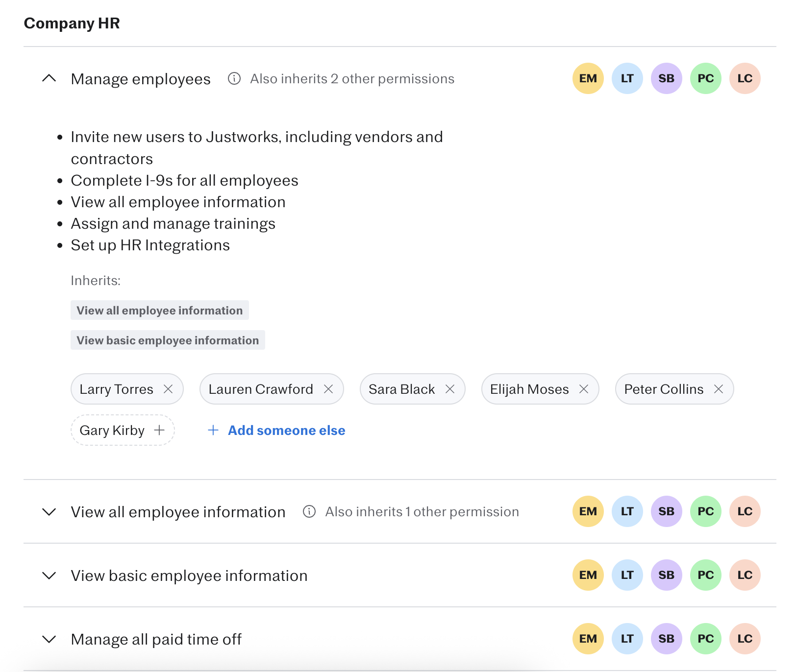Viewport: 796px width, 672px height.
Task: Add Gary Kirby using the plus icon
Action: point(159,430)
